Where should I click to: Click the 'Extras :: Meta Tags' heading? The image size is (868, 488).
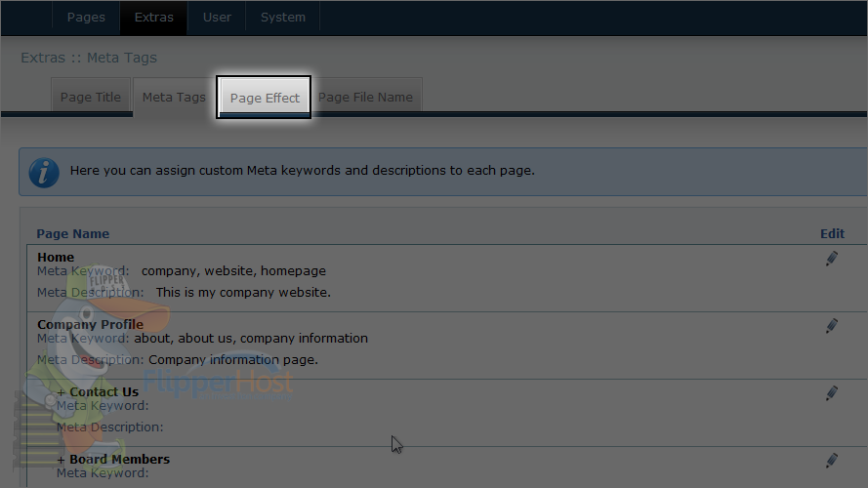tap(89, 58)
